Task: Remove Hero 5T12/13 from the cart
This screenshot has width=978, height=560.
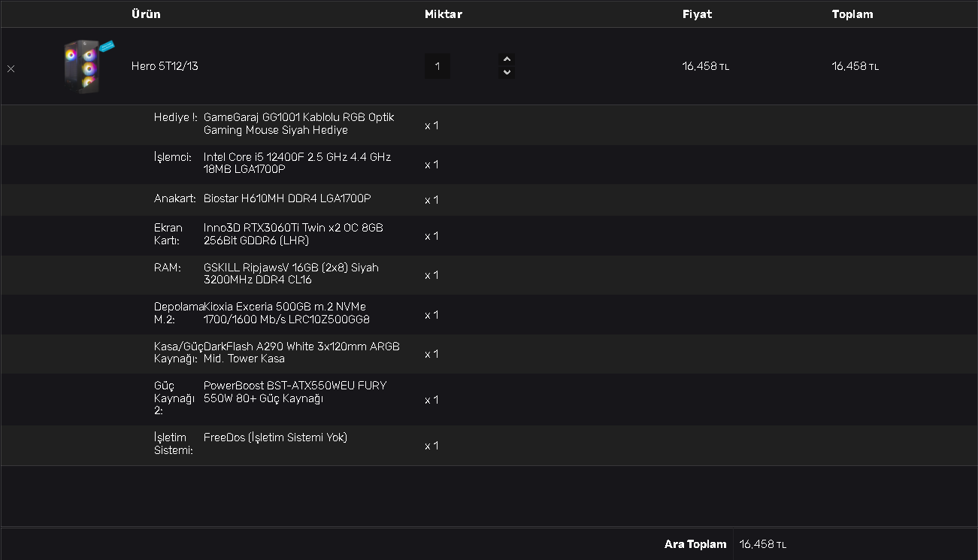Action: click(11, 68)
